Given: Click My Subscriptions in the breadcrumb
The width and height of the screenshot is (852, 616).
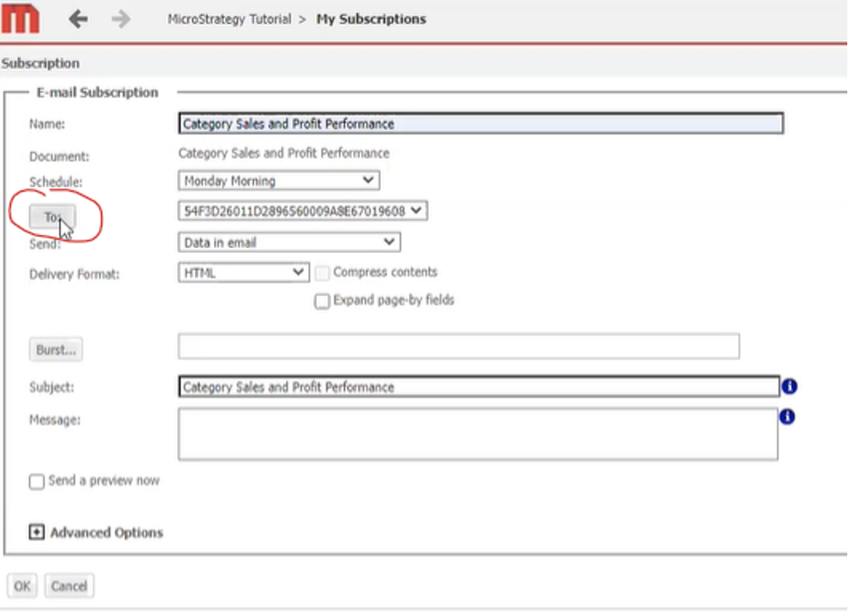Looking at the screenshot, I should [x=370, y=19].
